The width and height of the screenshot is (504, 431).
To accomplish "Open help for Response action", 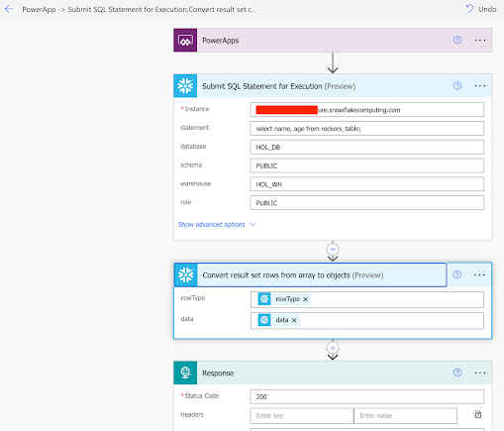I will coord(457,373).
